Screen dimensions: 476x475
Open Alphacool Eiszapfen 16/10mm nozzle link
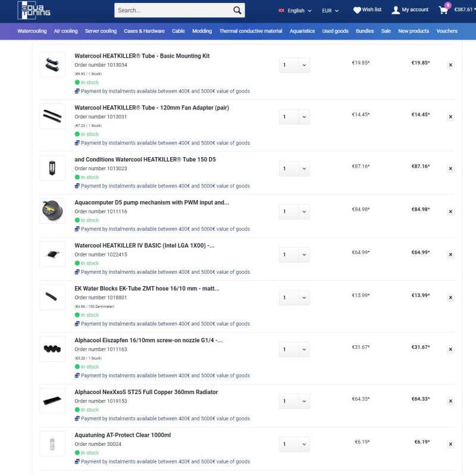click(x=148, y=340)
